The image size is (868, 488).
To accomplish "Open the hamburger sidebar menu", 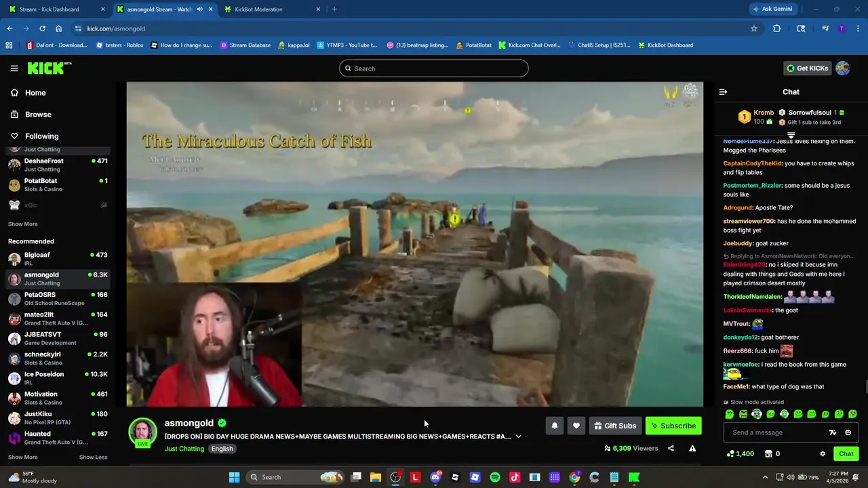I will [14, 68].
